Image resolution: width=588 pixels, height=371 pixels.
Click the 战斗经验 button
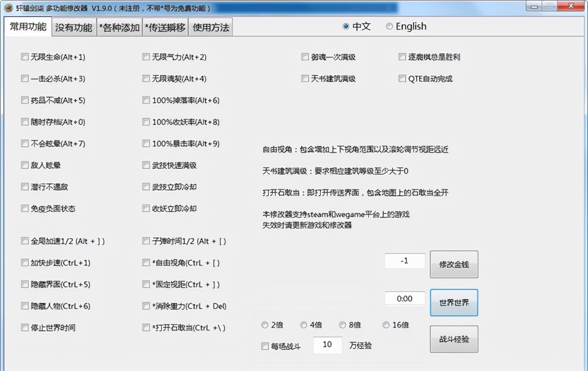coord(454,339)
